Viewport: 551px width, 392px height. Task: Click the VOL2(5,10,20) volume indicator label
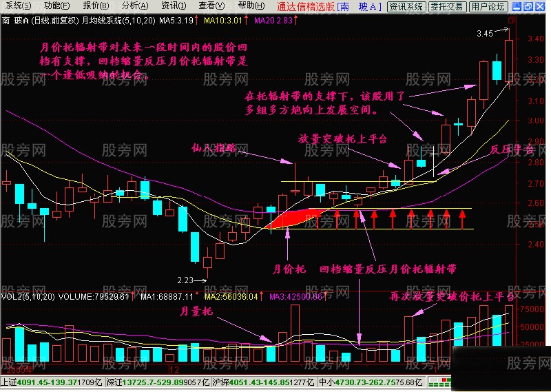point(28,297)
